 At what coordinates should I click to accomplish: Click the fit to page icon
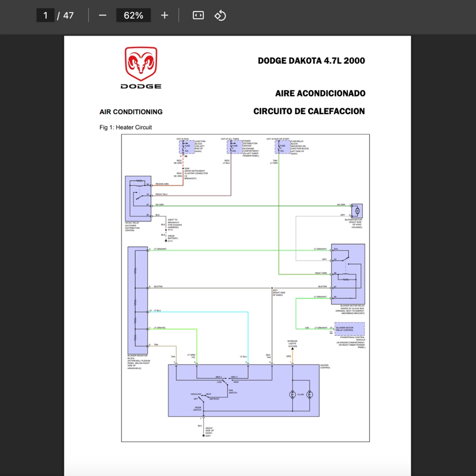[x=198, y=15]
